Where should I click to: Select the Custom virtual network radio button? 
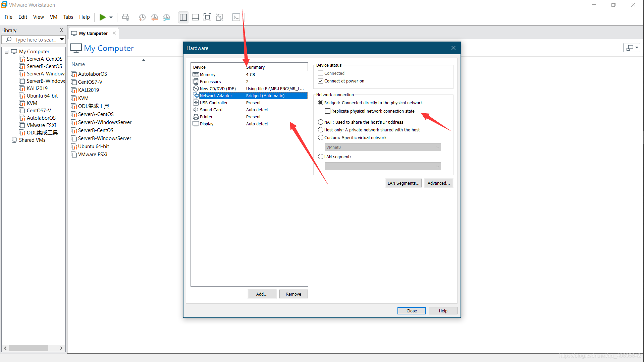click(x=321, y=138)
